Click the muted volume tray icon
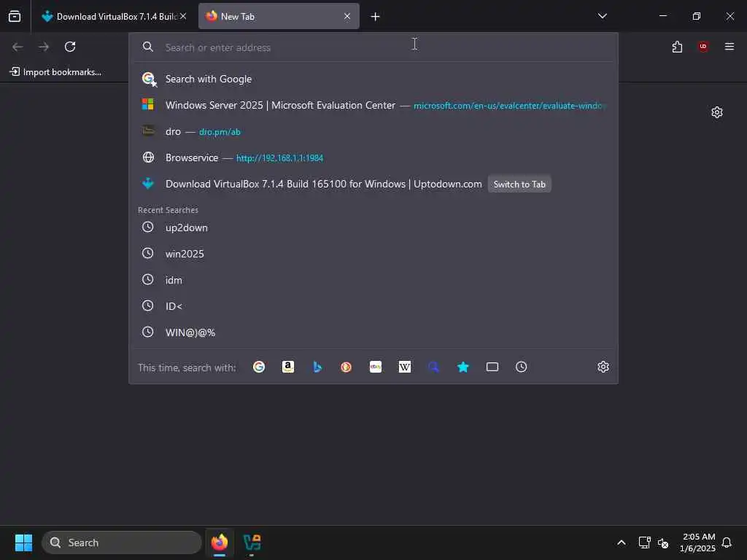This screenshot has width=747, height=560. click(662, 542)
